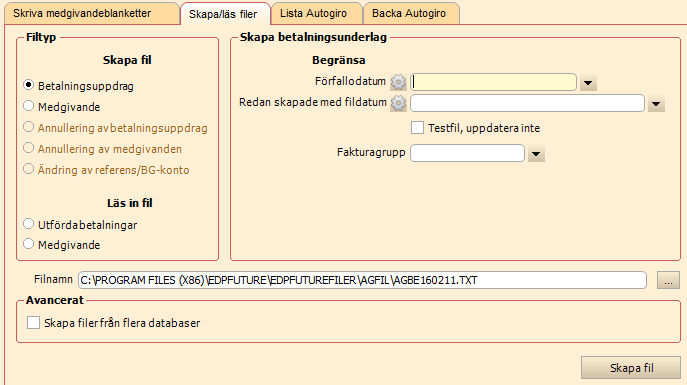
Task: Click the gear icon beside Redan skapade med fildatum
Action: point(398,103)
